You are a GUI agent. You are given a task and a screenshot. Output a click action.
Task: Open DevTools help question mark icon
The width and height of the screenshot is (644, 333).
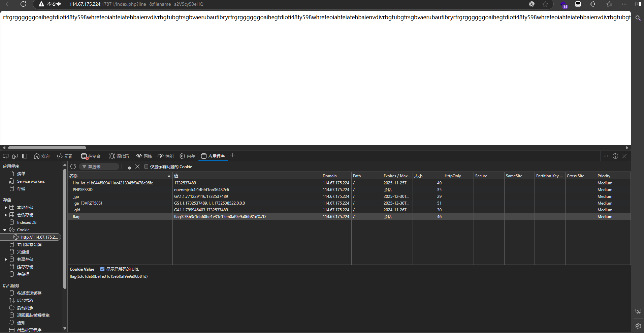[x=615, y=156]
